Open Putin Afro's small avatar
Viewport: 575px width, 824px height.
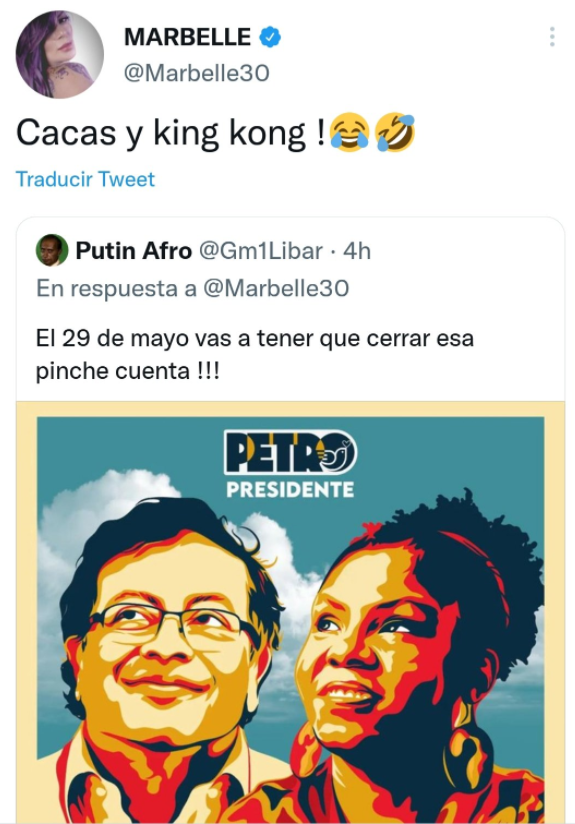(x=52, y=250)
